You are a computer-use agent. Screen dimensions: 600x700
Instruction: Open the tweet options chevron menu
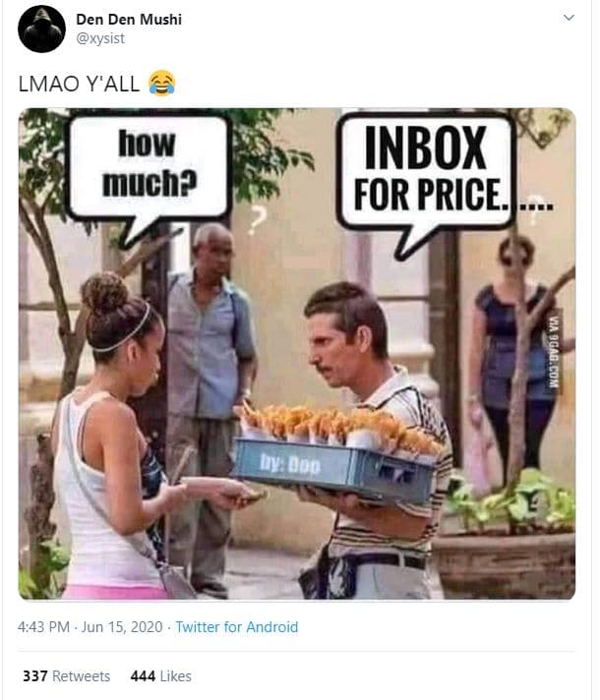pos(570,18)
